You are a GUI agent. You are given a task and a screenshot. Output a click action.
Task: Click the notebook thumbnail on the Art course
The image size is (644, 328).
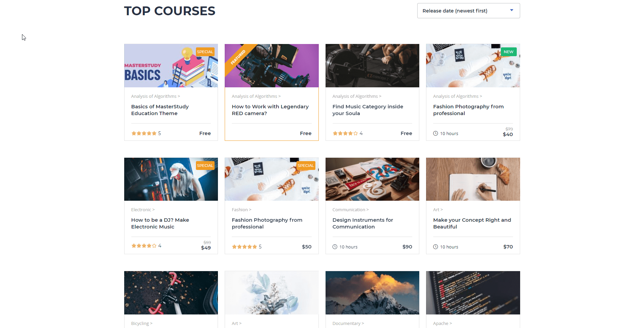coord(473,179)
